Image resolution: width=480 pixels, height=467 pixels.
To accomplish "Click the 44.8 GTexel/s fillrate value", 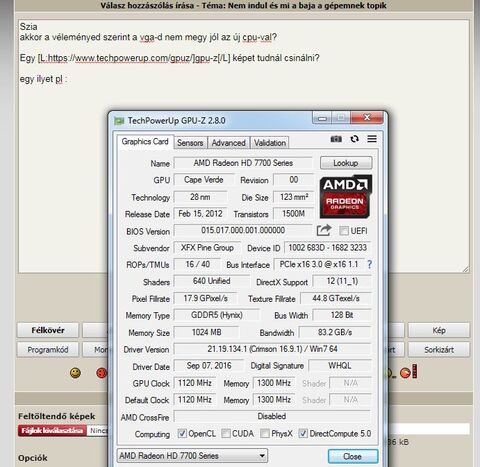I will [336, 298].
